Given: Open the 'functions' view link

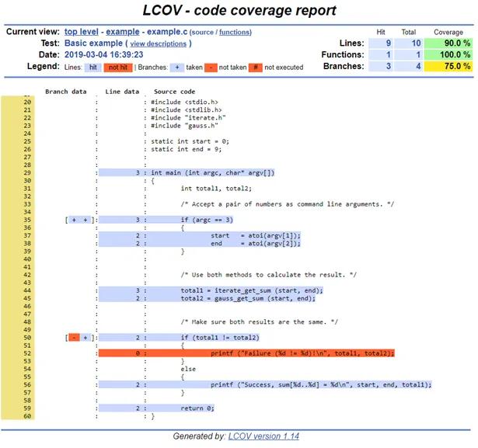Looking at the screenshot, I should pyautogui.click(x=235, y=33).
